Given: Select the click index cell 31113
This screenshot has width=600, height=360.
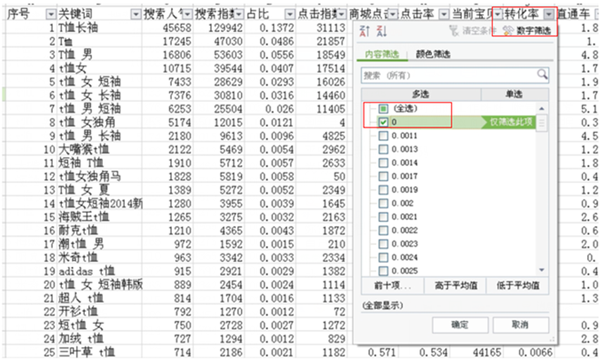Looking at the screenshot, I should (321, 28).
